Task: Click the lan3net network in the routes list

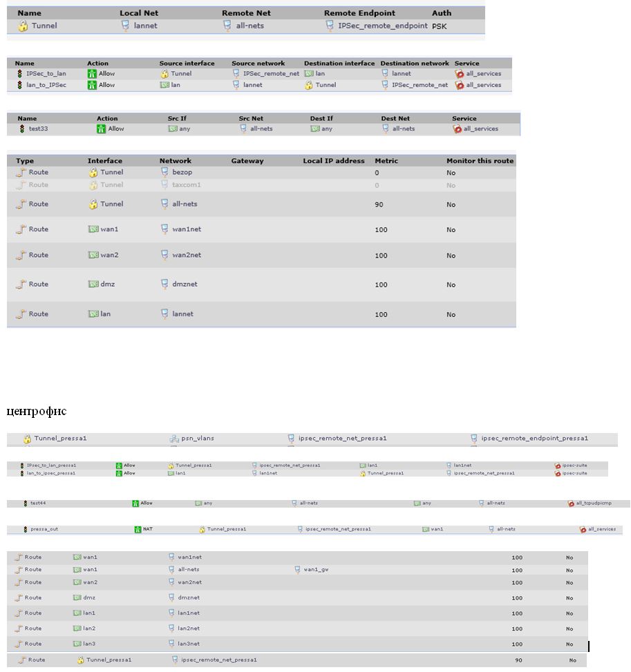Action: point(189,644)
